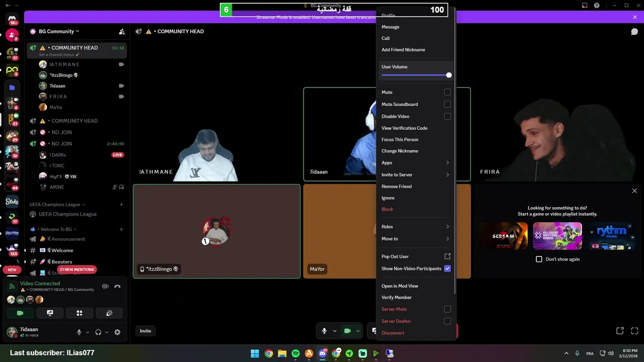Open the BG Community server dropdown
The width and height of the screenshot is (644, 362).
[59, 31]
